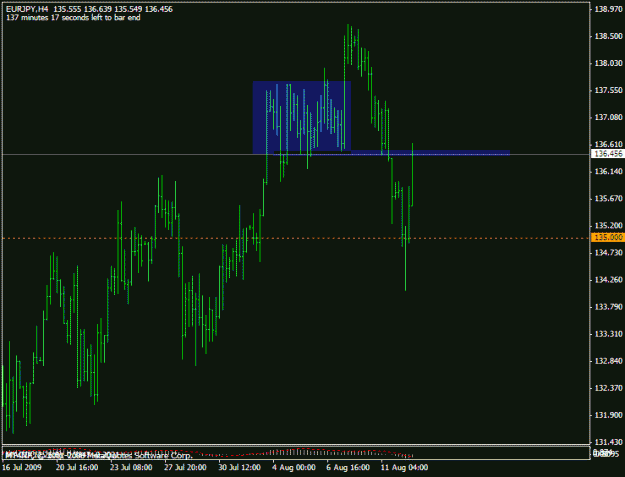Click the 131.900 price scale label

(608, 415)
